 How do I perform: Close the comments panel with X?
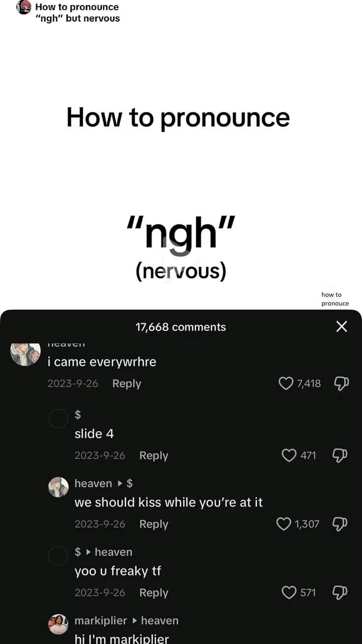click(341, 326)
